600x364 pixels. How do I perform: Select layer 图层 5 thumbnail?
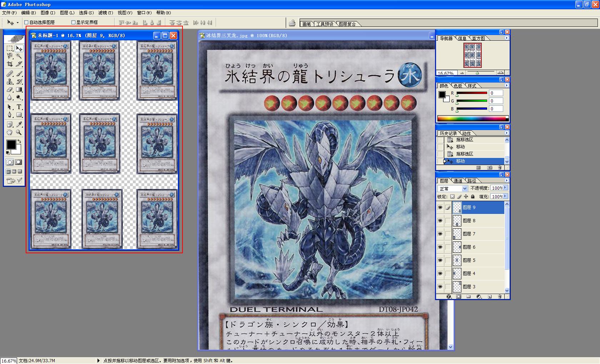coord(457,260)
